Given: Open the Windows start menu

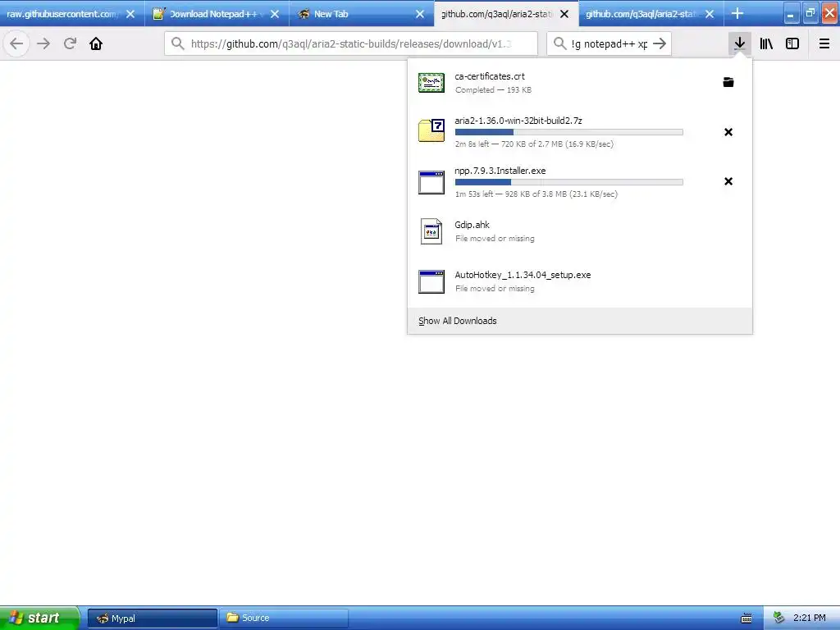Looking at the screenshot, I should pyautogui.click(x=39, y=618).
